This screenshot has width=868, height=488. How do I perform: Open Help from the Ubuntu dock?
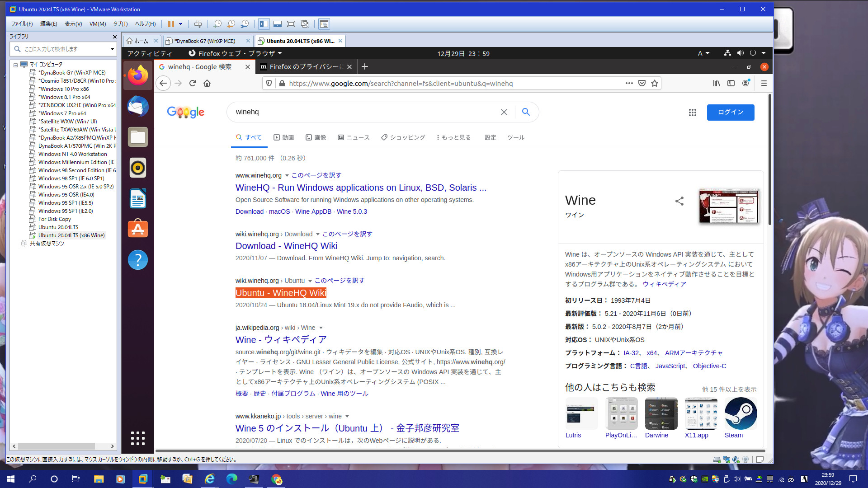click(138, 260)
